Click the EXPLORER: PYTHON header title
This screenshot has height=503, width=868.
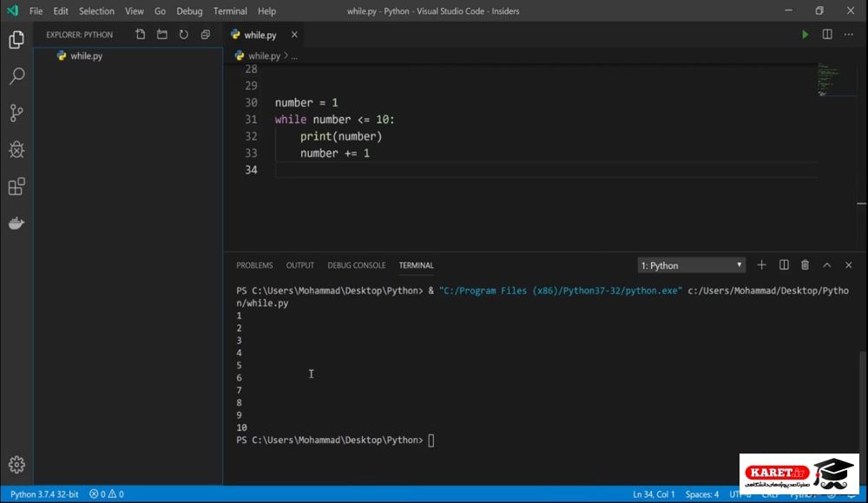79,35
